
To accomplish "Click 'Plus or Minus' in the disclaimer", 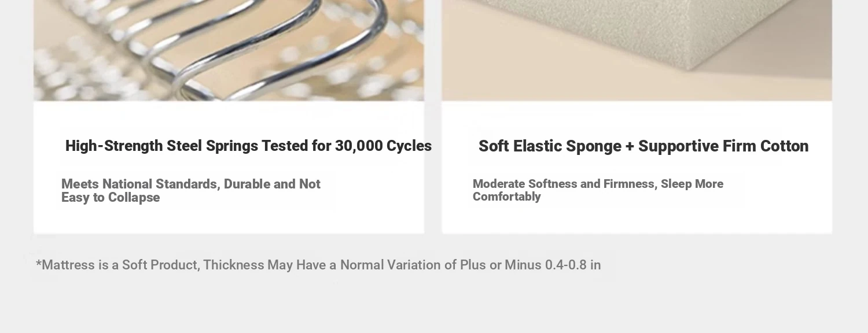I will [501, 265].
